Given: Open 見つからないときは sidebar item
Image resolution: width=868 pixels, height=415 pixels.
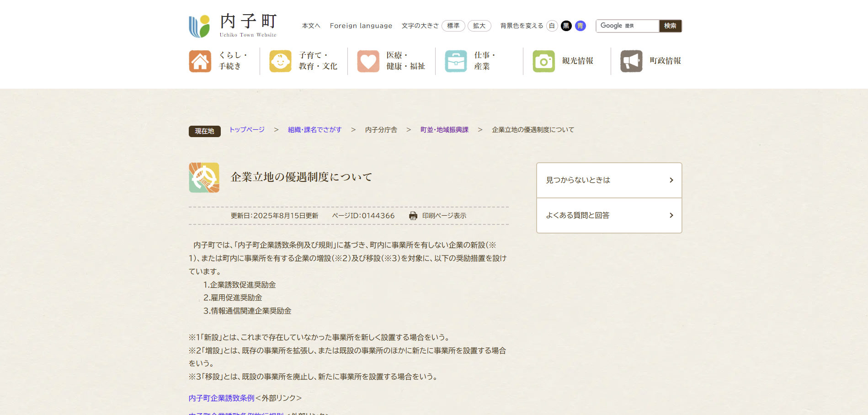Looking at the screenshot, I should tap(609, 180).
